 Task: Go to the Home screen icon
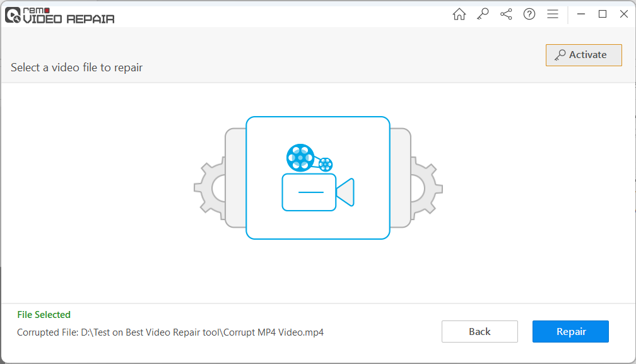(x=459, y=14)
